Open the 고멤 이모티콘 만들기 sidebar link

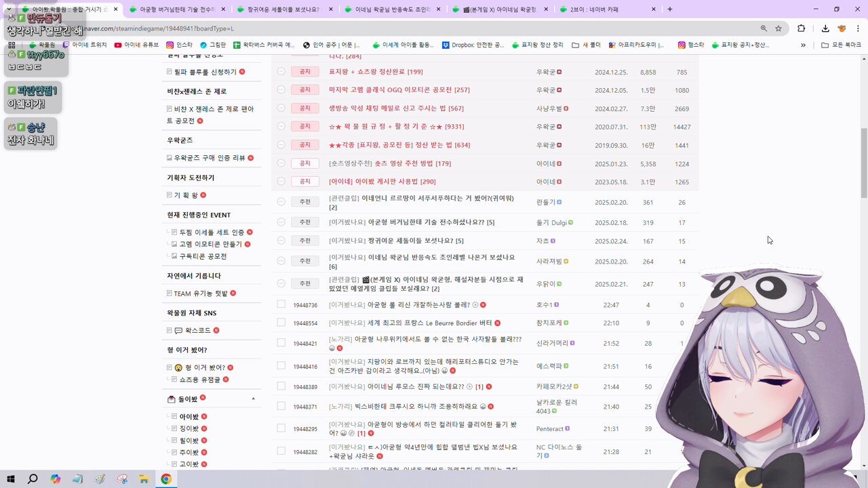pos(211,244)
